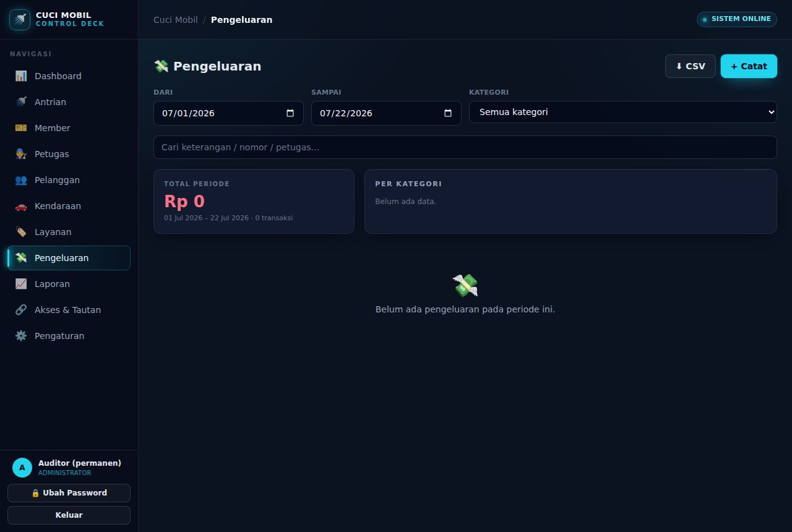Click the + Catat button

pyautogui.click(x=749, y=66)
